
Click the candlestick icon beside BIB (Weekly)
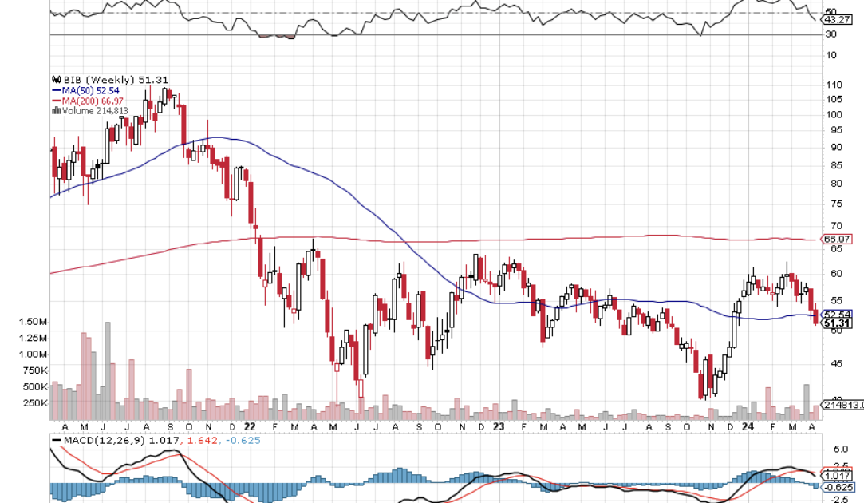pyautogui.click(x=56, y=80)
